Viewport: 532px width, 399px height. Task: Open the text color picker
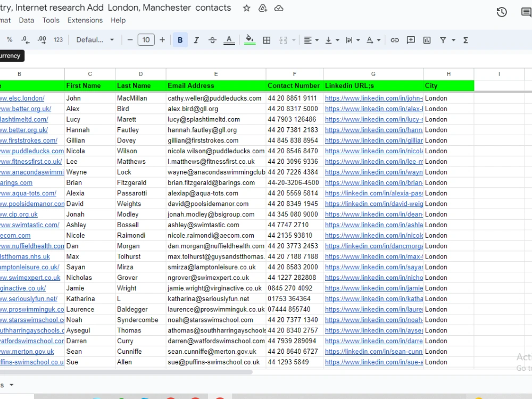pos(229,40)
